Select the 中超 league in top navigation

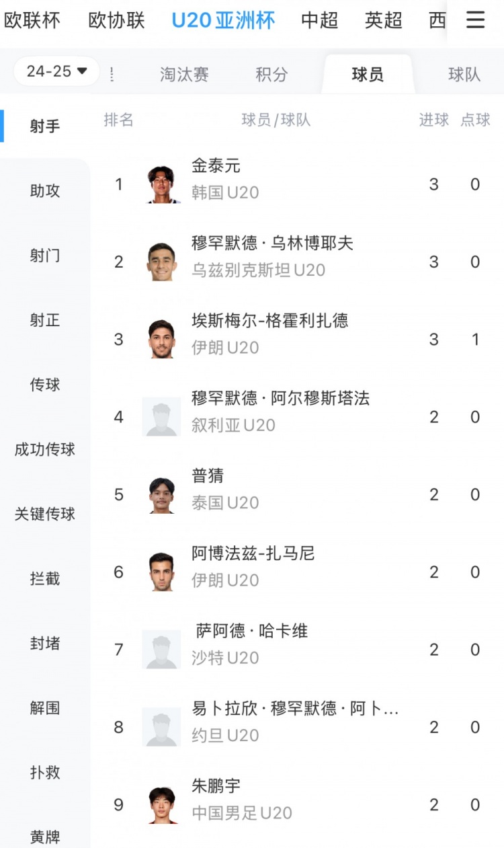(319, 20)
